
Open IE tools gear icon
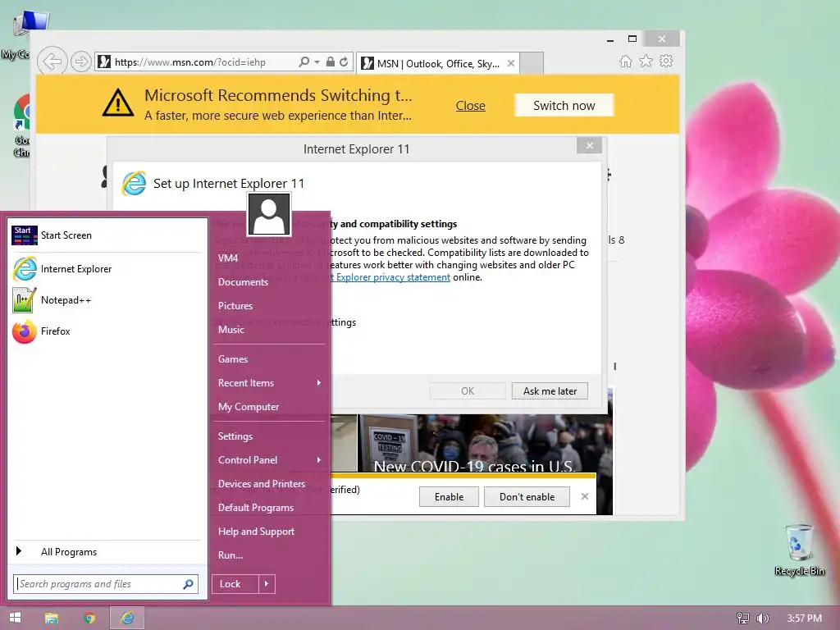666,61
